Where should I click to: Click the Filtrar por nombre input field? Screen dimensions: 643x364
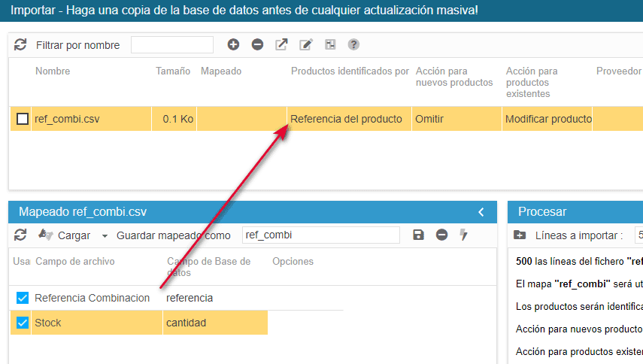[x=172, y=45]
